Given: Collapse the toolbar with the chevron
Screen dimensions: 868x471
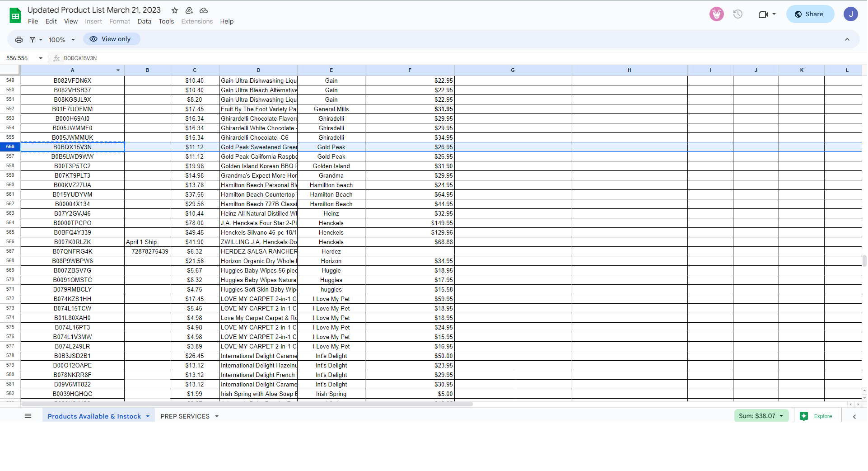Looking at the screenshot, I should pos(847,40).
